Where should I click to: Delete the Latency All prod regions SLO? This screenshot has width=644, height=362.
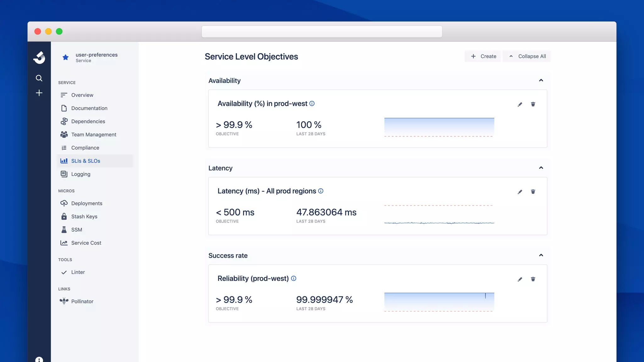[533, 192]
